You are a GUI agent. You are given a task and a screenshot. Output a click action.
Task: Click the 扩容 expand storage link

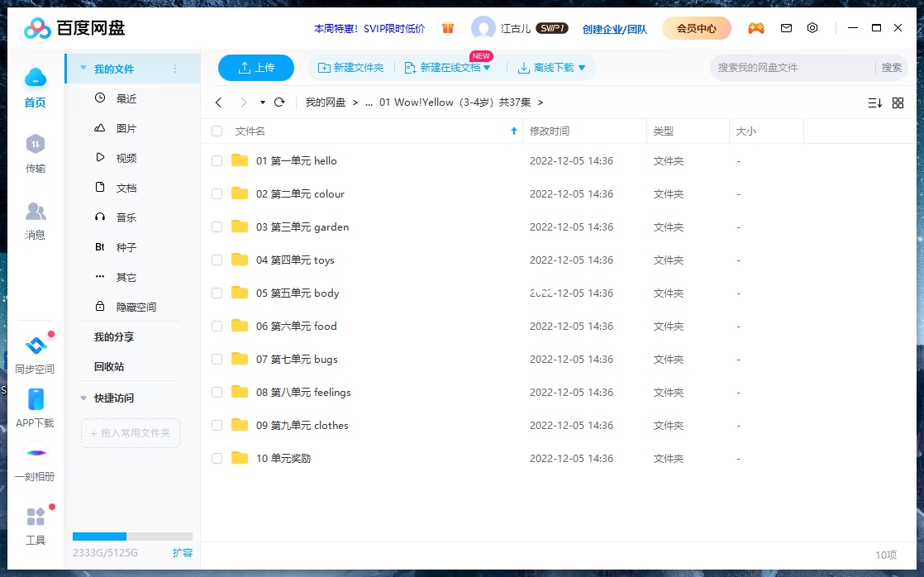[x=183, y=552]
